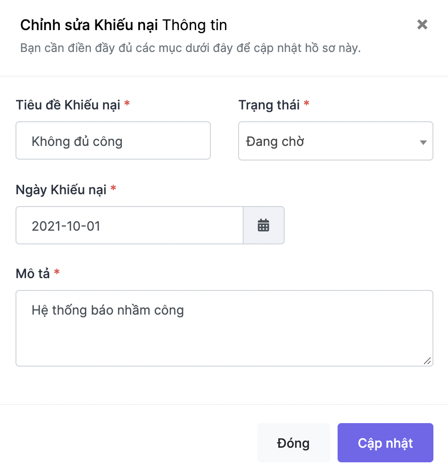The width and height of the screenshot is (448, 476).
Task: Click the red asterisk beside Trạng thái
Action: pyautogui.click(x=307, y=103)
